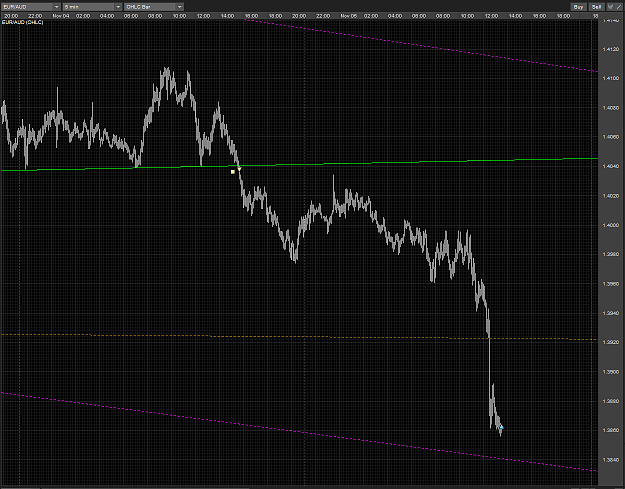This screenshot has width=625, height=489.
Task: Click the Nov 05 date on time axis
Action: [x=349, y=16]
